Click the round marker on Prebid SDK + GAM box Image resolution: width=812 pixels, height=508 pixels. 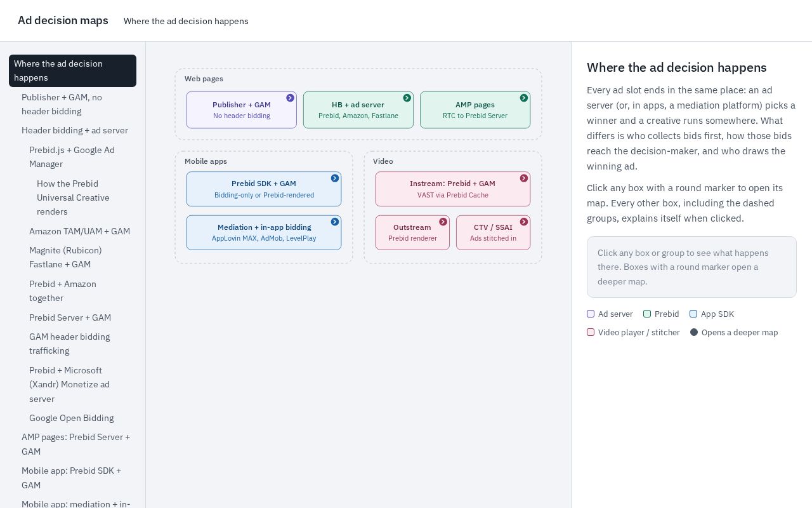(x=334, y=178)
